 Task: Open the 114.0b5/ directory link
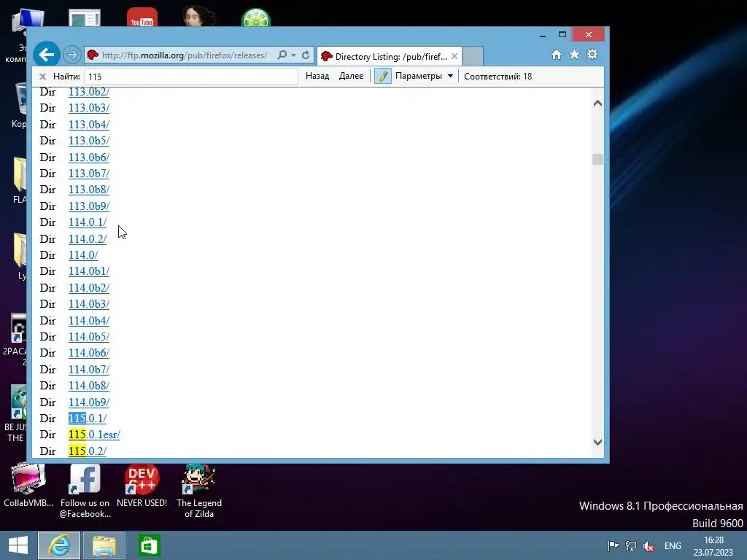[x=88, y=337]
